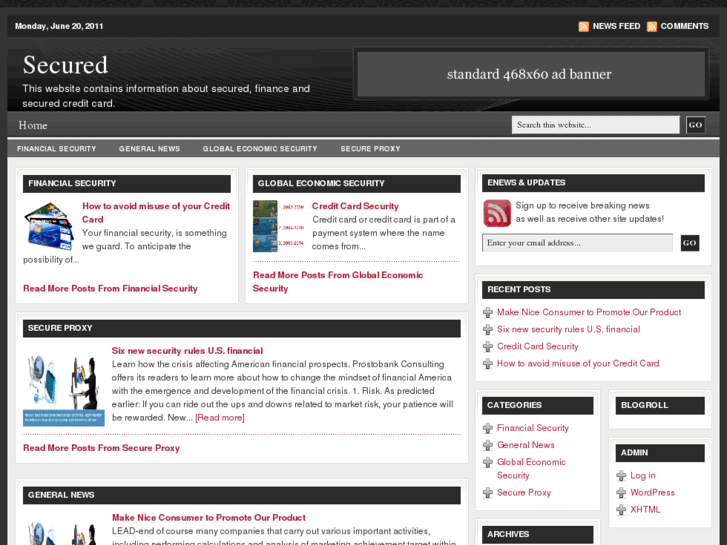Click the GO button next to search

click(695, 125)
